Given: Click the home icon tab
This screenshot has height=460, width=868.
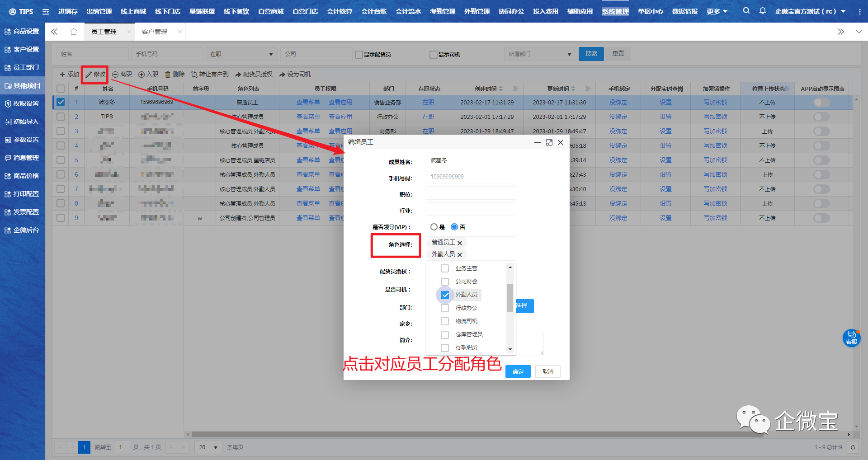Looking at the screenshot, I should coord(74,32).
